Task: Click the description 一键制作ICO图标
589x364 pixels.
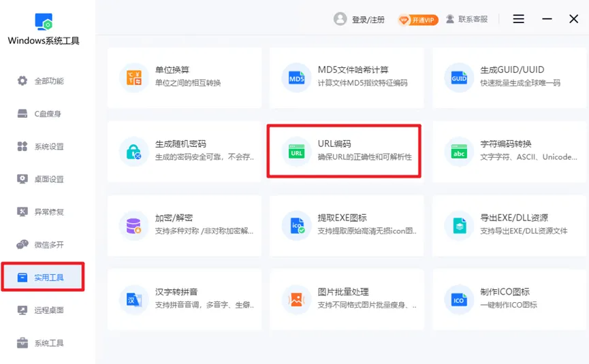Action: (x=509, y=305)
